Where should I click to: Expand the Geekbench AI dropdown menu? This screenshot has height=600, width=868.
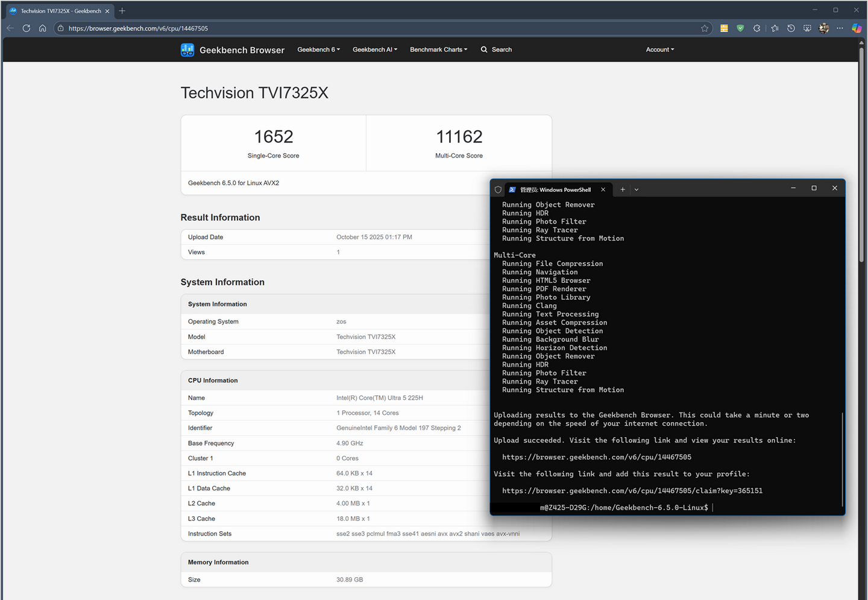pyautogui.click(x=374, y=50)
